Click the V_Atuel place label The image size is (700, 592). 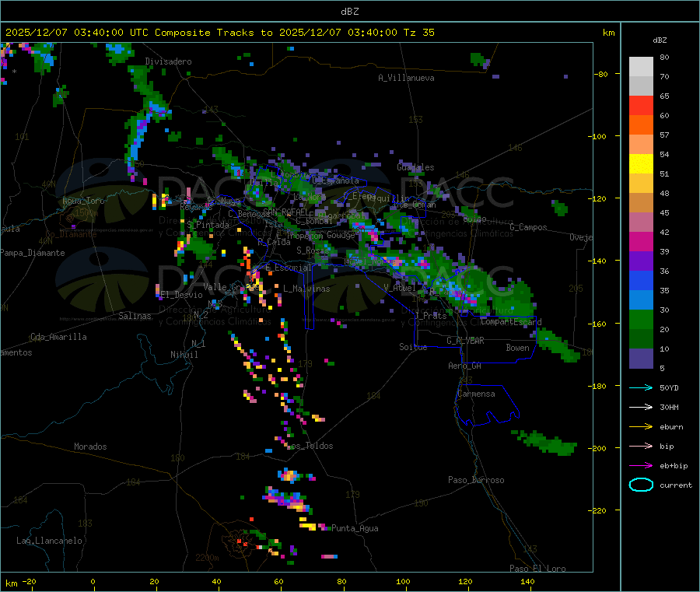pyautogui.click(x=400, y=288)
